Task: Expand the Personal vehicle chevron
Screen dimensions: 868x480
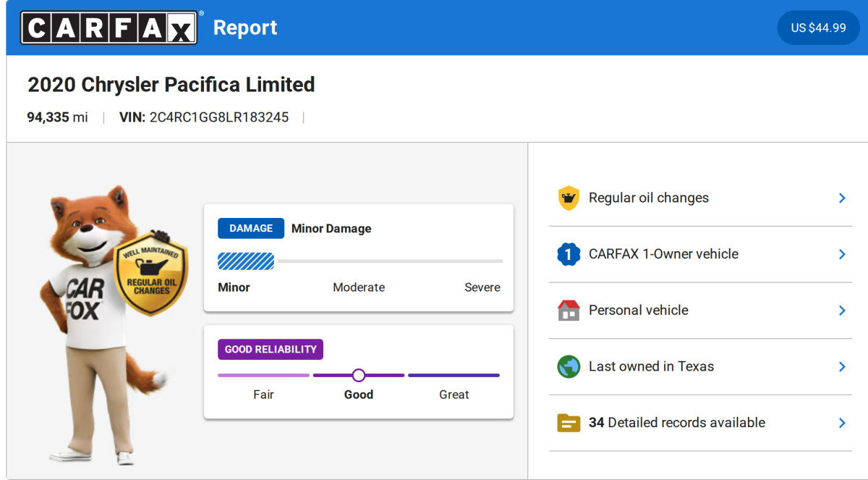Action: tap(842, 310)
